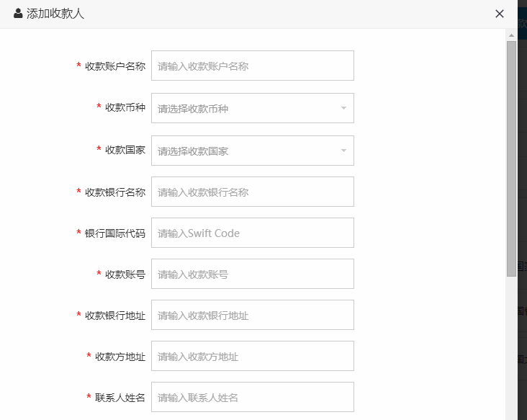
Task: Click the 添加收款人 dialog title text
Action: (x=55, y=14)
